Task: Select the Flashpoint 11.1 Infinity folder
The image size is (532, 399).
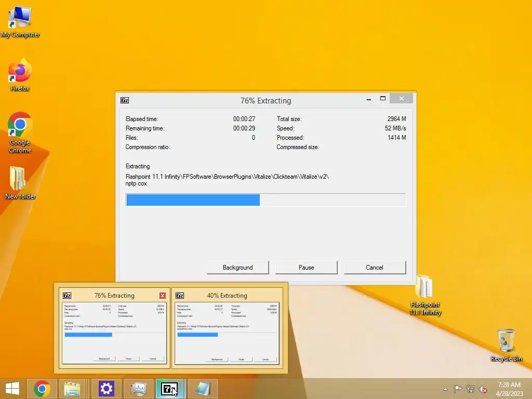Action: [425, 295]
